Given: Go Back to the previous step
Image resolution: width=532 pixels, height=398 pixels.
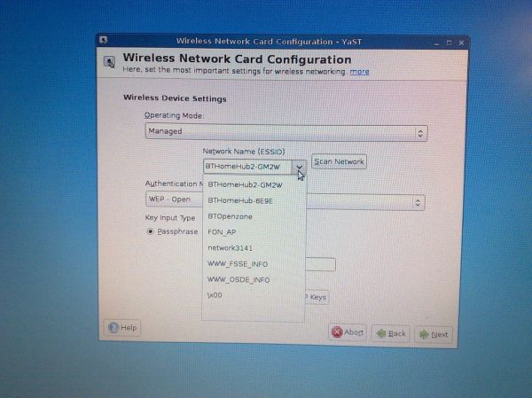Looking at the screenshot, I should pyautogui.click(x=391, y=334).
